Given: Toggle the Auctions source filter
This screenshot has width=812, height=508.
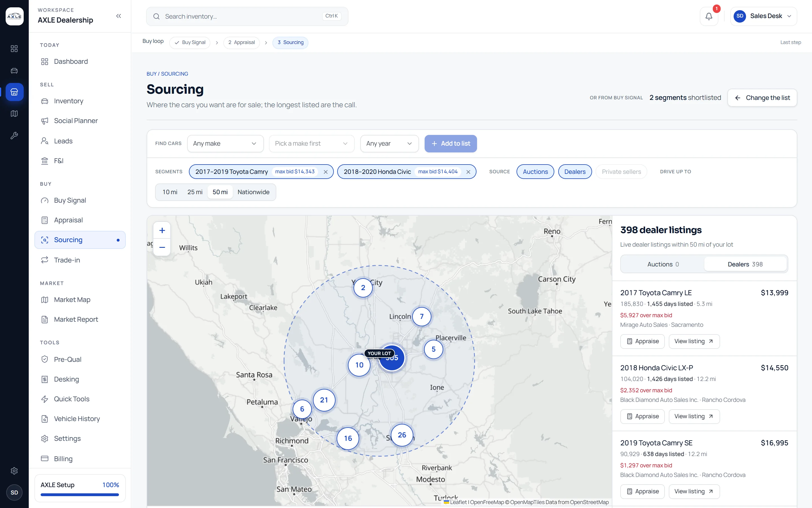Looking at the screenshot, I should (x=535, y=172).
